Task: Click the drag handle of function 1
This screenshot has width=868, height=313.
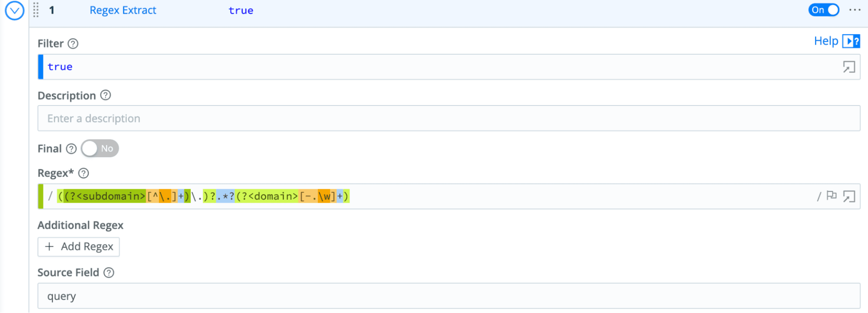Action: [36, 10]
